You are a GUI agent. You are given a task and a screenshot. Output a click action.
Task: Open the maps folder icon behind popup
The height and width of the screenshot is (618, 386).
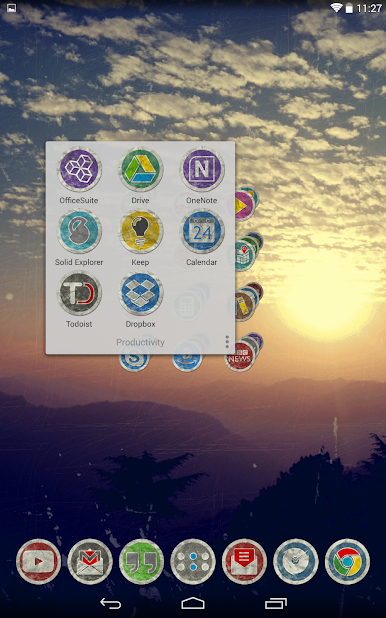246,253
